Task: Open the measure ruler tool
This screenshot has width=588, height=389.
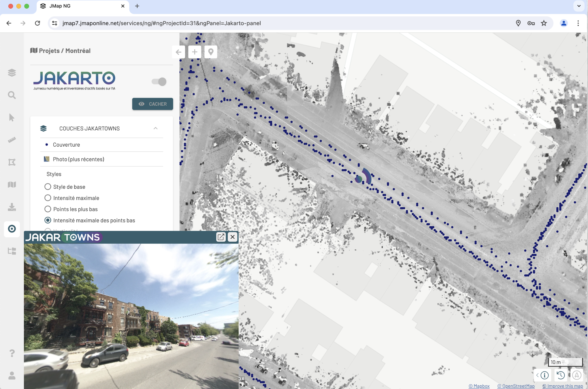Action: pos(12,140)
